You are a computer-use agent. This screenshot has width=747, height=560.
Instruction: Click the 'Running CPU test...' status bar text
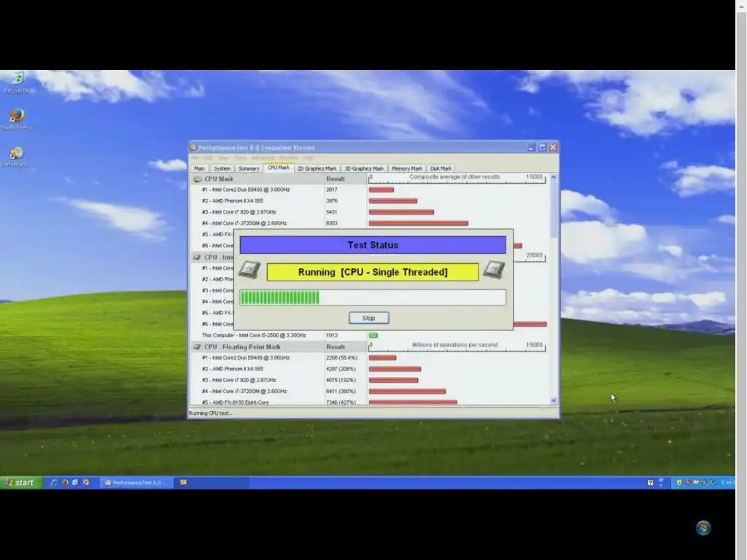coord(211,413)
